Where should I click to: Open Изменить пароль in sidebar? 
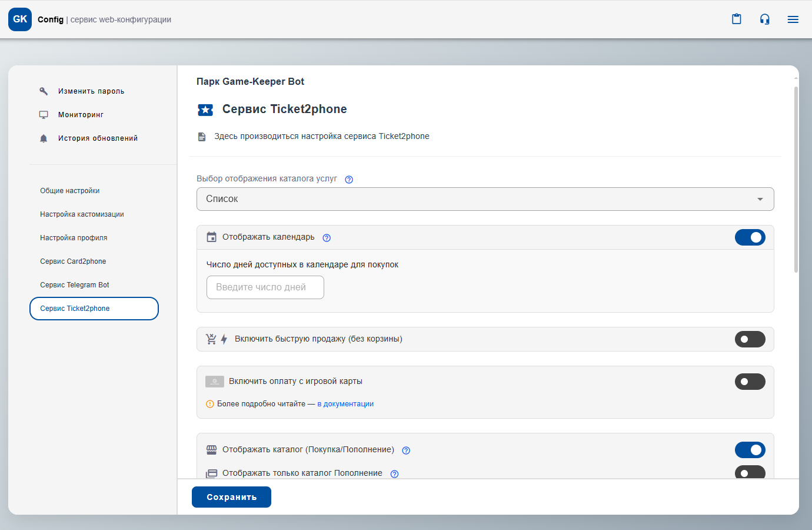pos(91,91)
